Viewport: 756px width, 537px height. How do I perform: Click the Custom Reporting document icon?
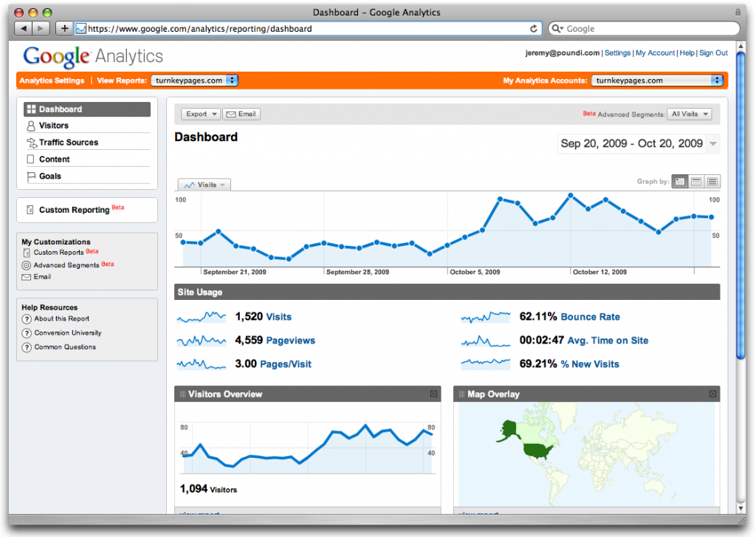pos(30,210)
